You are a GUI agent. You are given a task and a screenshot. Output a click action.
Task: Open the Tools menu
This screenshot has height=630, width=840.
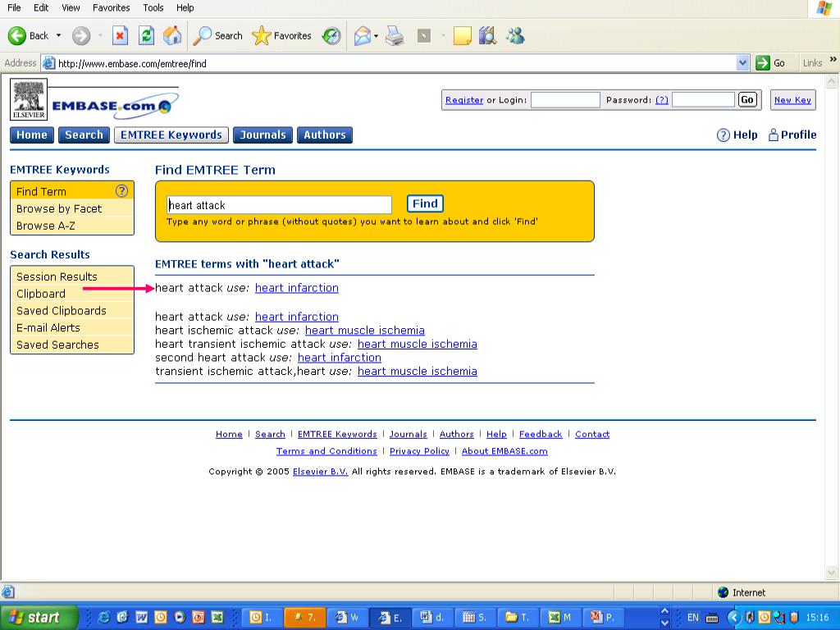coord(153,7)
